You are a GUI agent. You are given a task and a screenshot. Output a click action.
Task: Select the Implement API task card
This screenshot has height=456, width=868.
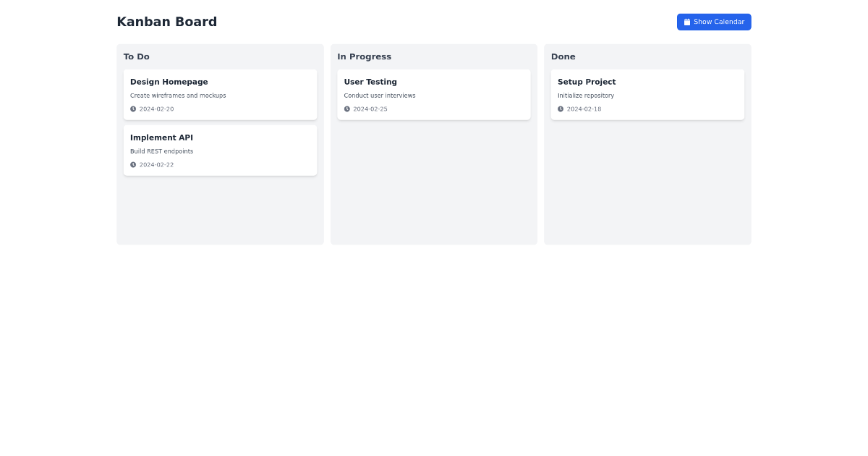[220, 150]
